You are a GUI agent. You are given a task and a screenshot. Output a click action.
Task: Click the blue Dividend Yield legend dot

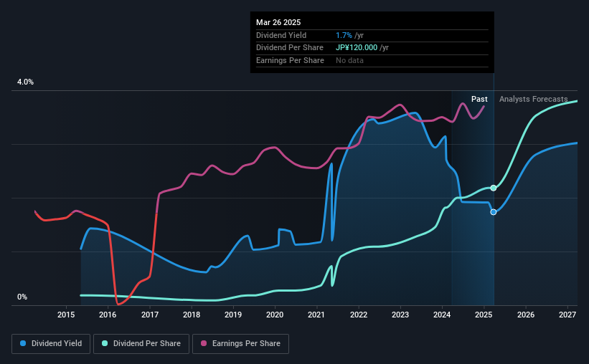tap(23, 343)
